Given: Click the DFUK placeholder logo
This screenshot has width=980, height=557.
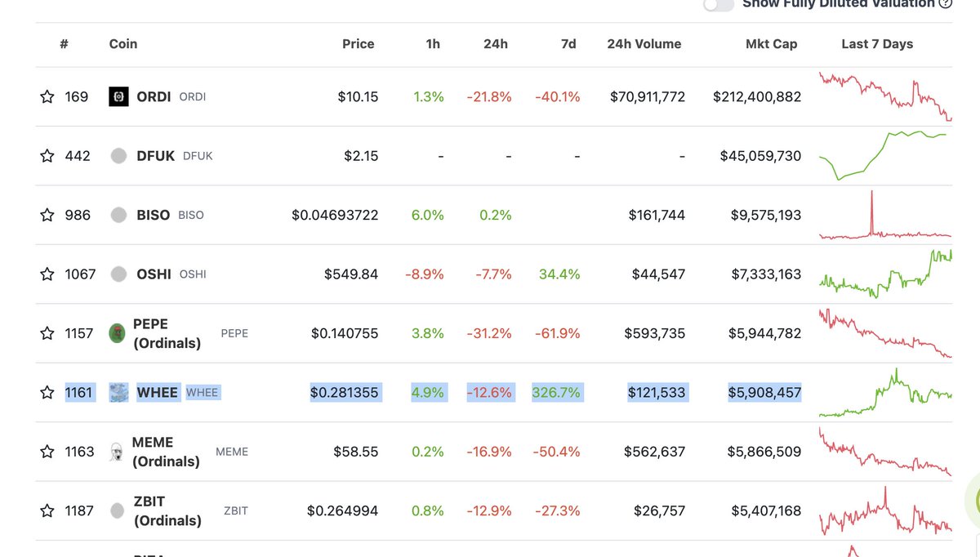Looking at the screenshot, I should [118, 155].
